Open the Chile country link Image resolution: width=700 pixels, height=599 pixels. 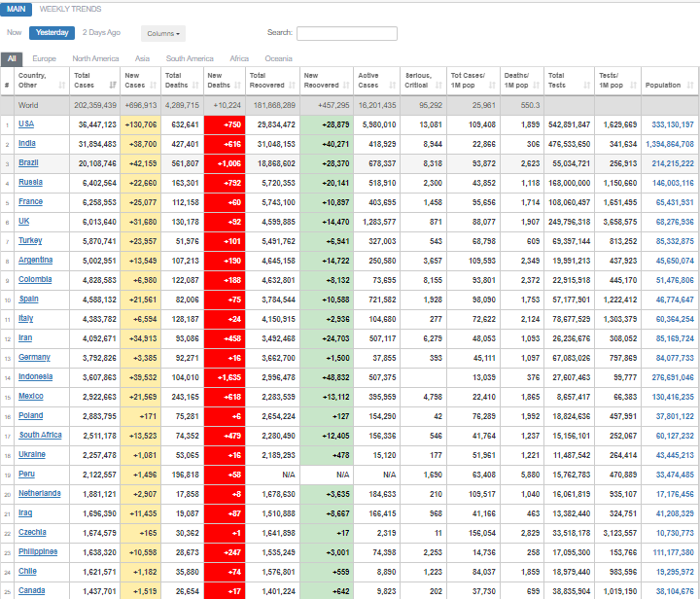[27, 572]
